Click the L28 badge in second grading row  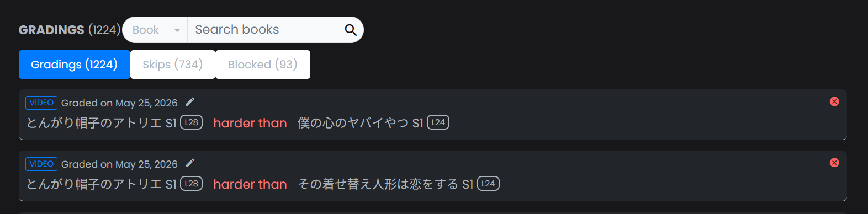coord(192,184)
